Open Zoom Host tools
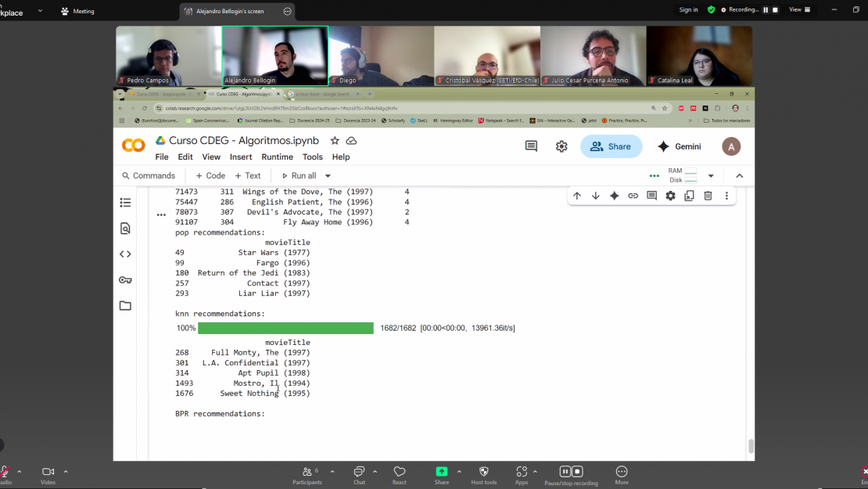 click(484, 475)
